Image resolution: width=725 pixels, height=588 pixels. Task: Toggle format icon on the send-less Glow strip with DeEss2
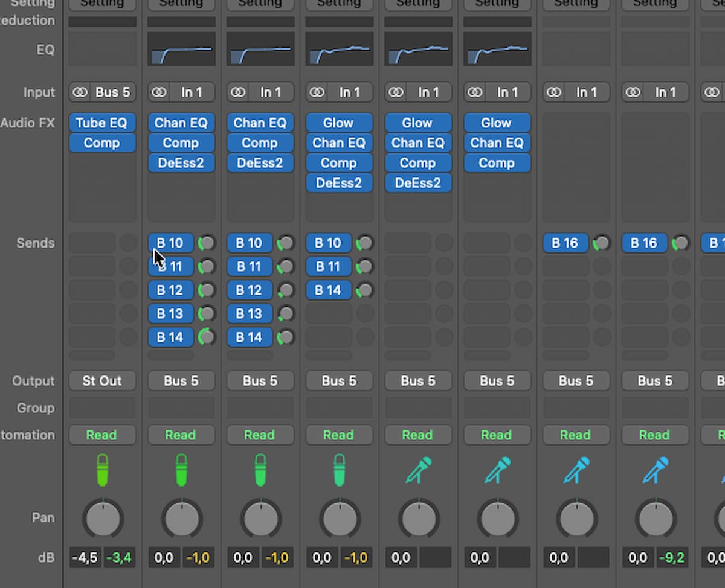pyautogui.click(x=396, y=92)
